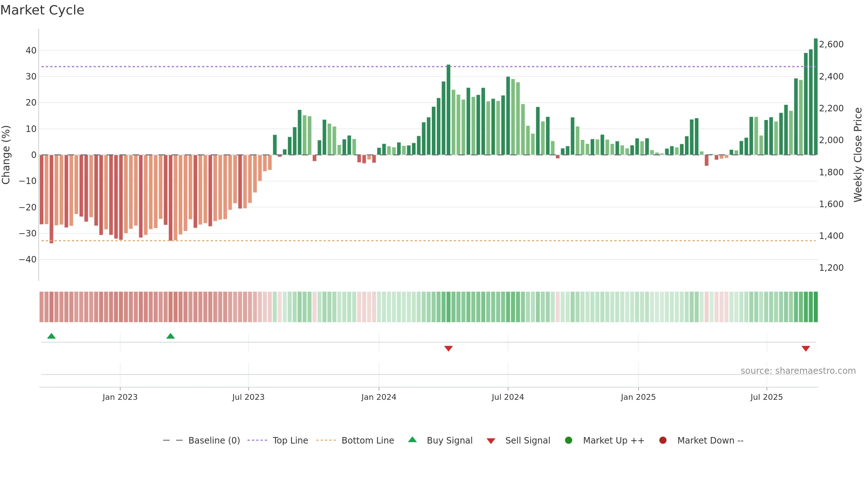Click the first buy signal marker in late 2022
The height and width of the screenshot is (488, 868).
[51, 336]
